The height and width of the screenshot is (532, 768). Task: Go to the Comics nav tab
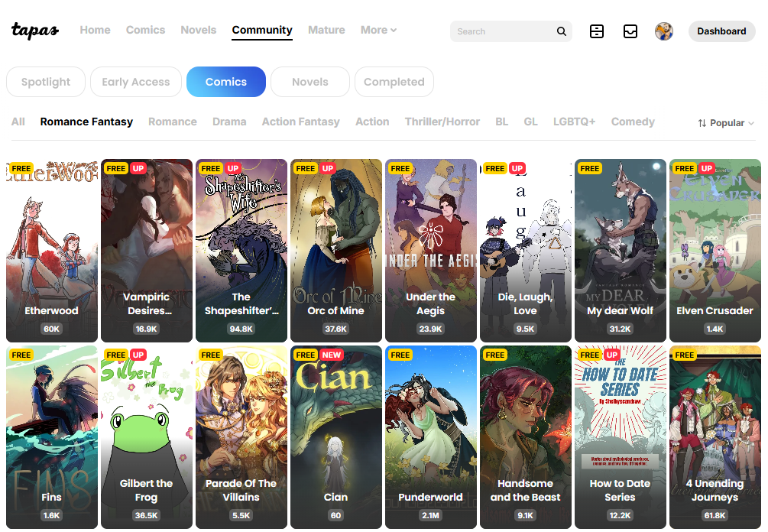tap(145, 31)
